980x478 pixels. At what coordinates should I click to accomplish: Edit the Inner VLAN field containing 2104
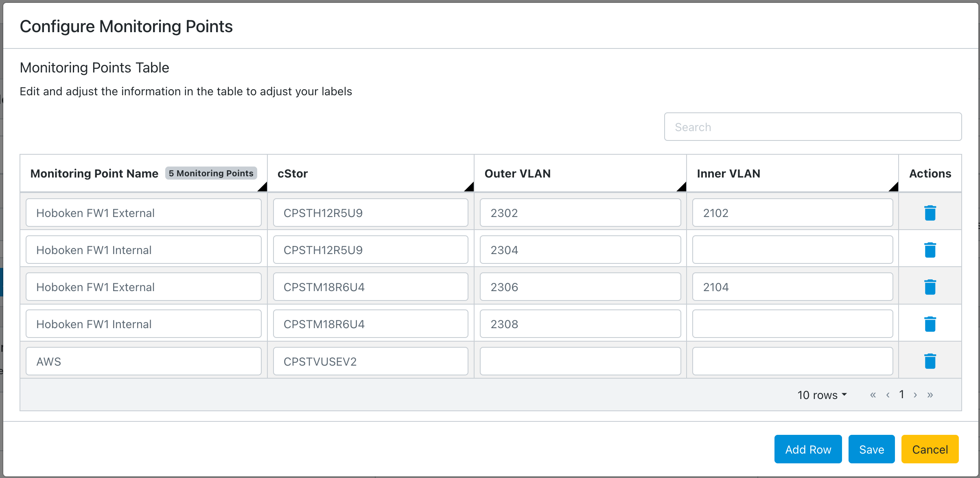pos(792,287)
